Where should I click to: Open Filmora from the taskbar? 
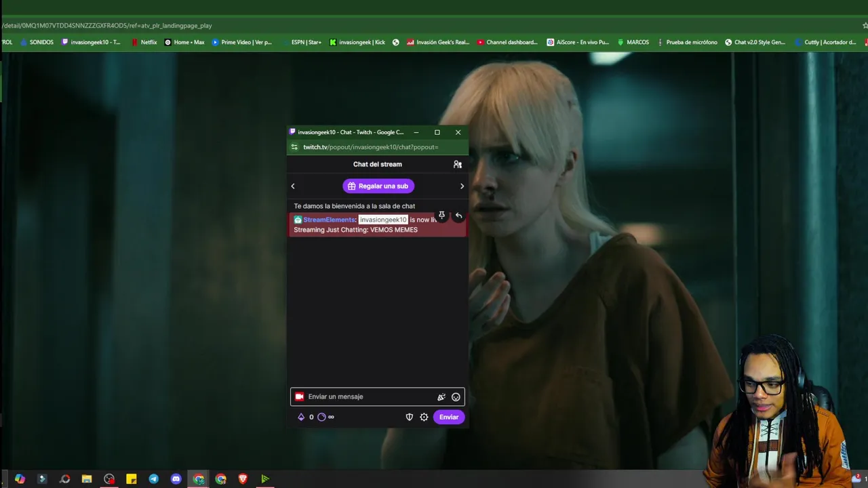coord(42,479)
